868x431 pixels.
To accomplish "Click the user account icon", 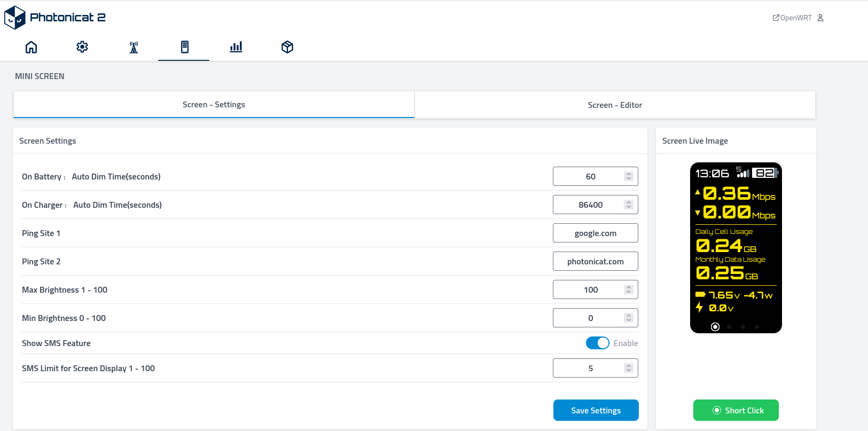I will pos(820,18).
